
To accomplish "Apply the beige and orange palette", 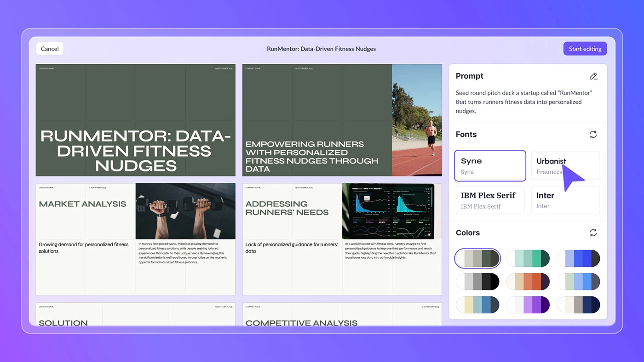I will 528,282.
